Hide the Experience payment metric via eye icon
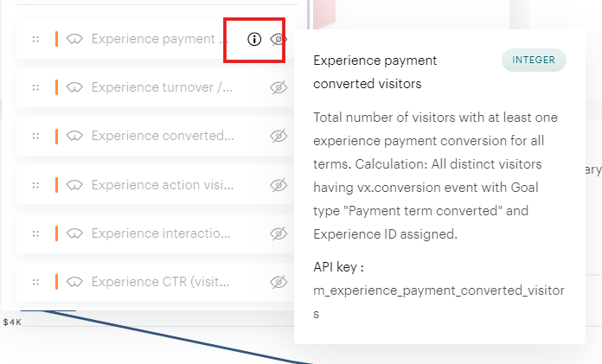602x364 pixels. click(x=278, y=39)
